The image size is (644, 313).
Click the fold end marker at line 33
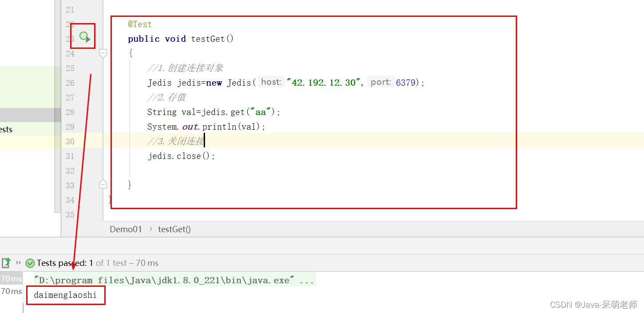[103, 184]
